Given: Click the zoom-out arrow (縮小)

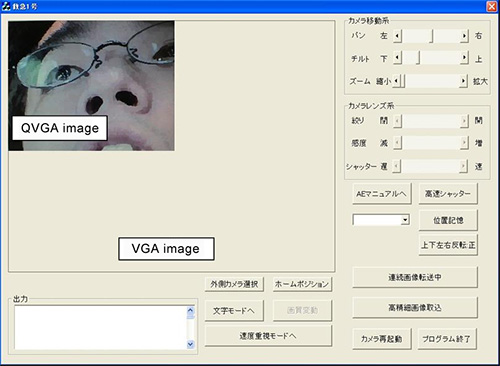Looking at the screenshot, I should 396,81.
